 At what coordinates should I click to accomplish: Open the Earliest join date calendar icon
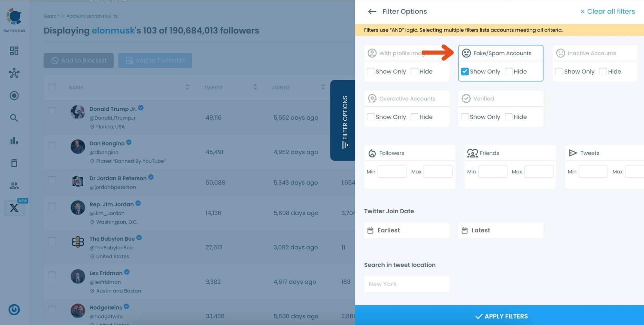371,230
